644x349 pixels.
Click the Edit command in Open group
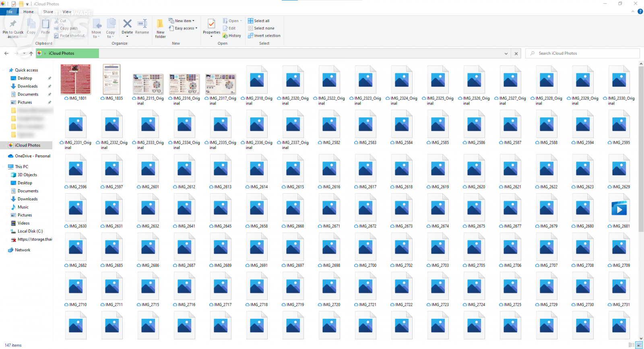point(229,28)
